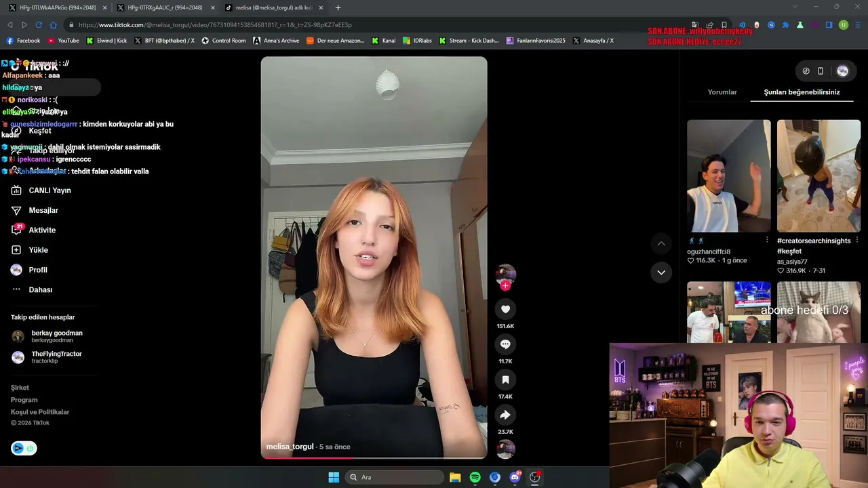
Task: Open the page share icon in address bar
Action: point(709,25)
